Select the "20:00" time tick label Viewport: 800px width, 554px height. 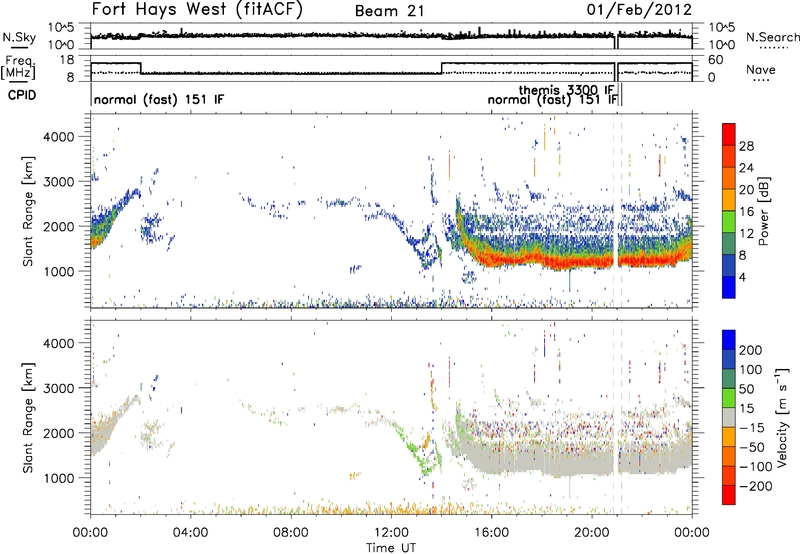click(591, 533)
